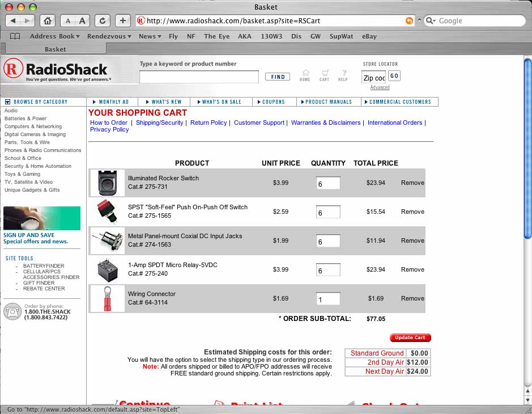This screenshot has width=532, height=414.
Task: Click the CART icon in the RadioShack header
Action: pos(325,75)
